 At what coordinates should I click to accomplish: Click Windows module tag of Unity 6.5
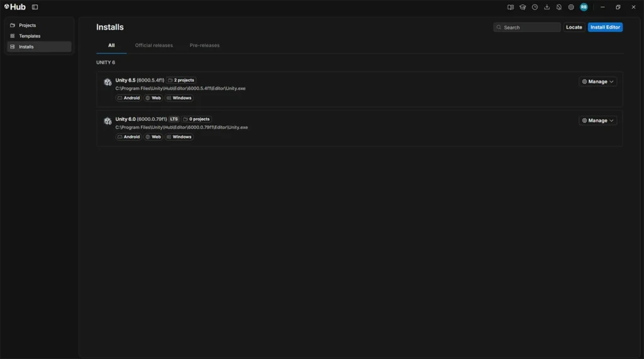(179, 98)
